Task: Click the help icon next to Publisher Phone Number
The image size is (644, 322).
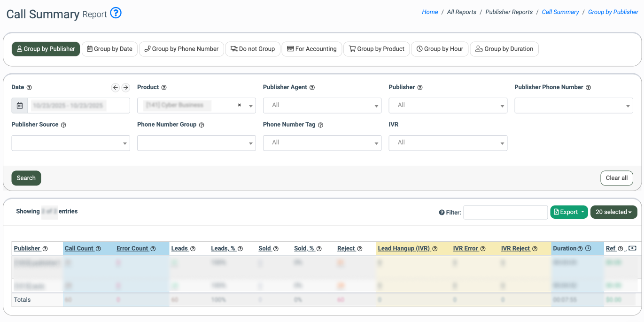Action: click(x=588, y=87)
